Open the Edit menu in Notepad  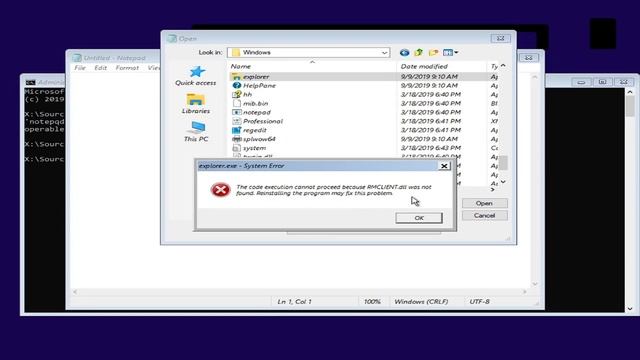tap(100, 68)
